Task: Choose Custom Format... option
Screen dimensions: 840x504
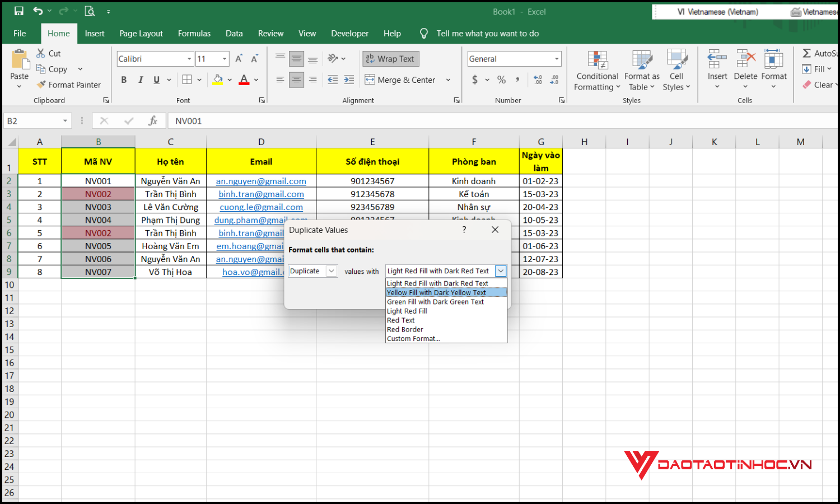Action: pyautogui.click(x=446, y=338)
